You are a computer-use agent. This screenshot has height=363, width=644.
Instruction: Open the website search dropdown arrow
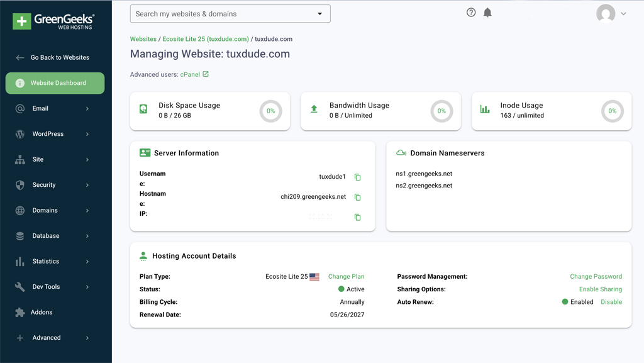coord(319,14)
